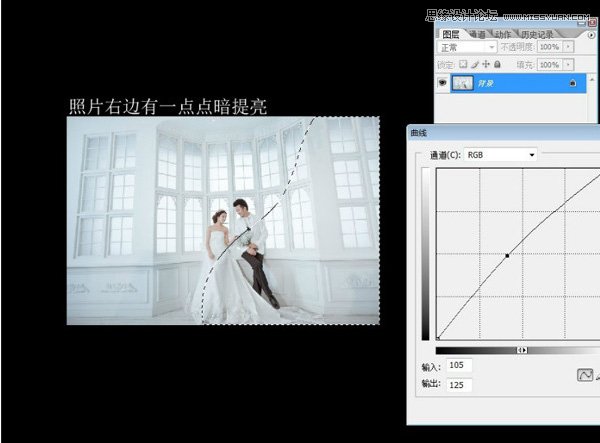Open the 通道 RGB channel dropdown in Curves
This screenshot has height=443, width=600.
point(501,155)
